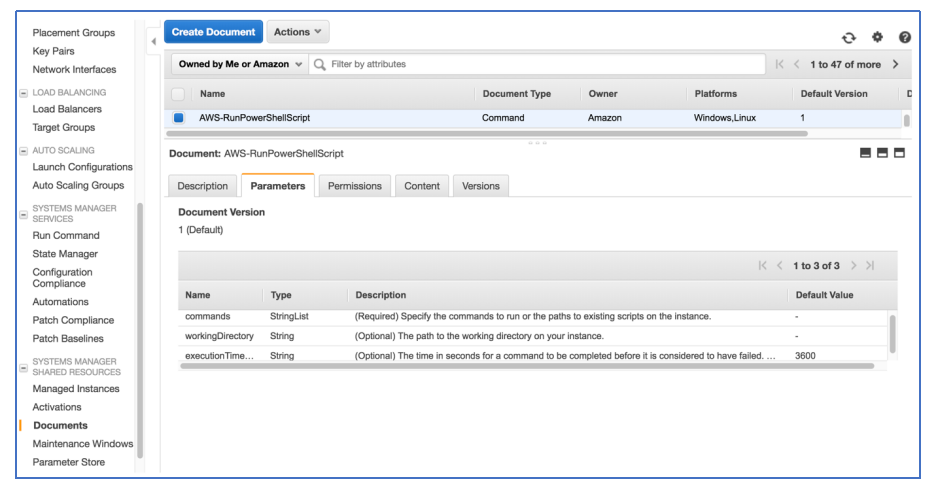Click the 3600 default value cell
This screenshot has width=933, height=485.
pos(805,356)
